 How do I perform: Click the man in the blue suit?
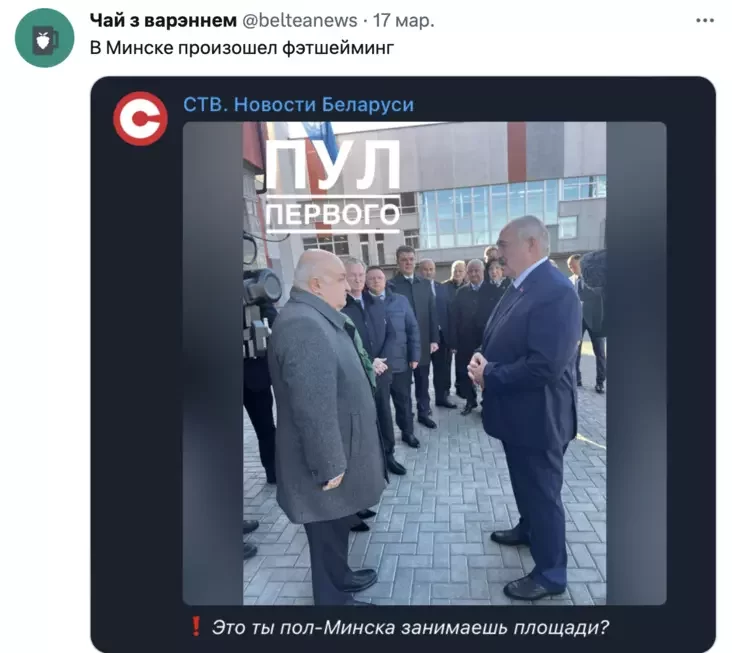coord(528,401)
